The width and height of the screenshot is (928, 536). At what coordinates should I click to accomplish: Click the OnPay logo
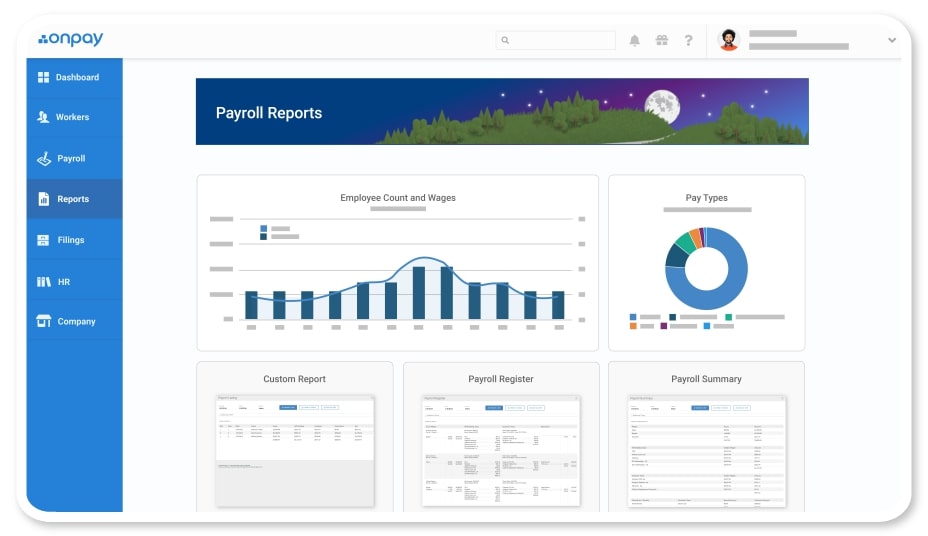click(x=71, y=40)
